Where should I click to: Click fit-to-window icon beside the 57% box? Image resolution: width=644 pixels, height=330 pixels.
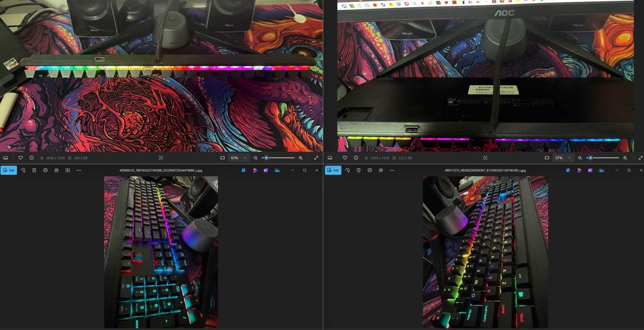click(547, 158)
